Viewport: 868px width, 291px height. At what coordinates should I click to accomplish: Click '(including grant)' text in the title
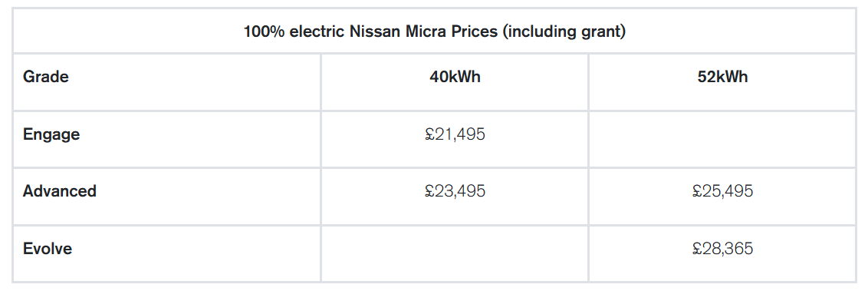click(564, 32)
